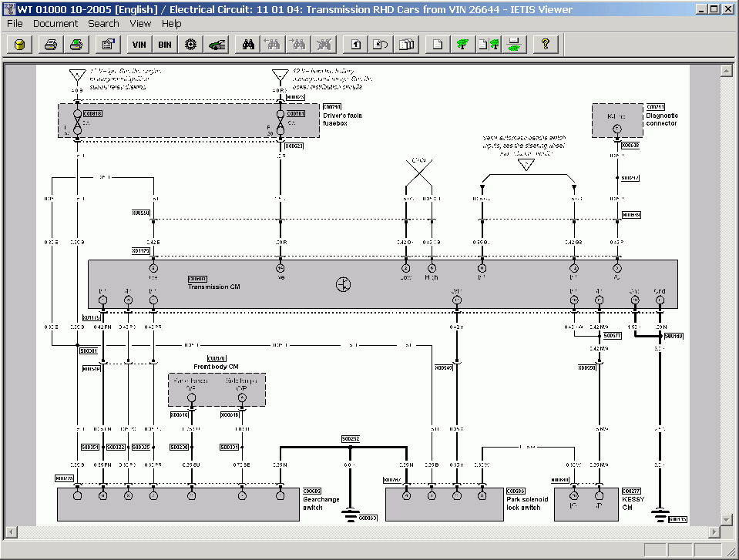Click the blank page document toolbar icon
This screenshot has height=560, width=739.
click(x=437, y=45)
